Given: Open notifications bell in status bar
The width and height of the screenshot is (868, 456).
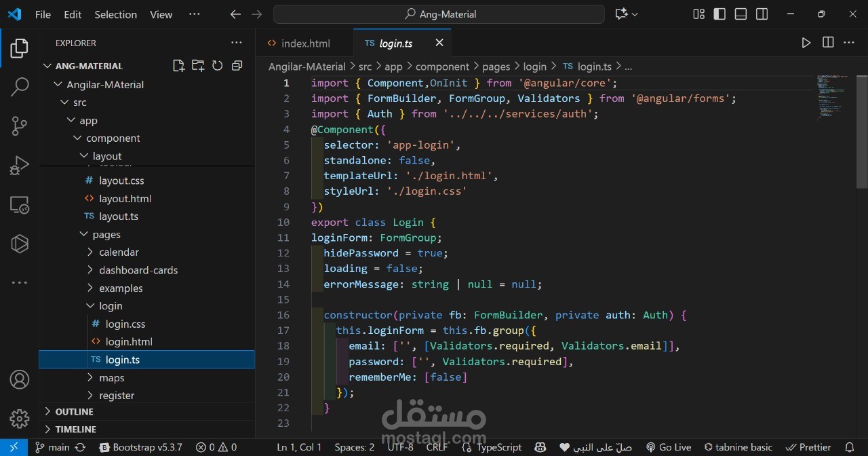Looking at the screenshot, I should 849,447.
